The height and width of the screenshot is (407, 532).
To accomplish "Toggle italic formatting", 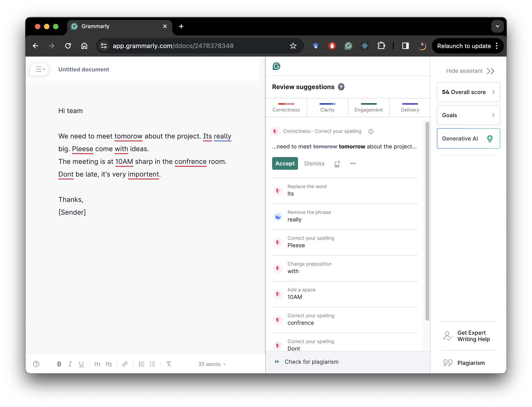I will point(70,364).
